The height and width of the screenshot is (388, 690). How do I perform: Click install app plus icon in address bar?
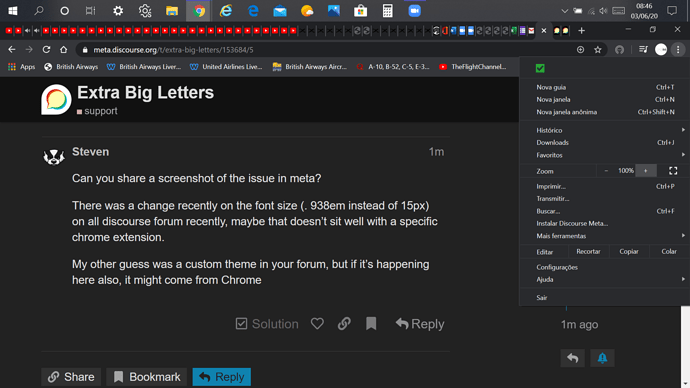(x=580, y=50)
